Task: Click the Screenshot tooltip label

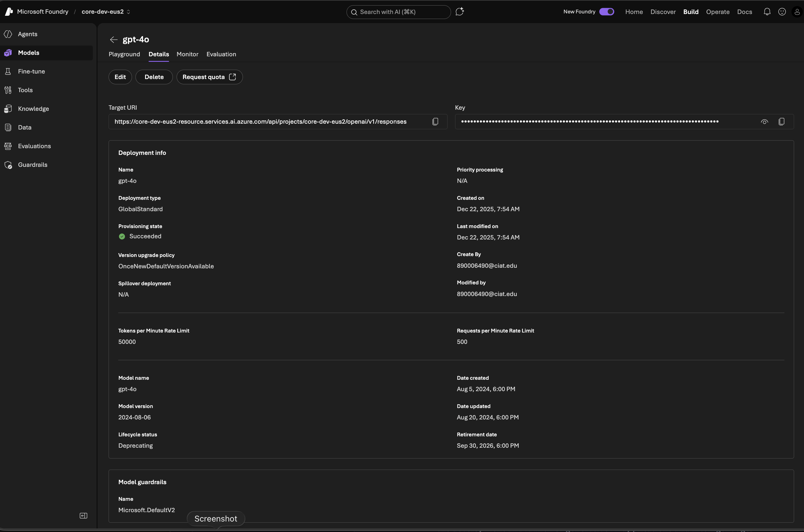Action: pyautogui.click(x=216, y=519)
